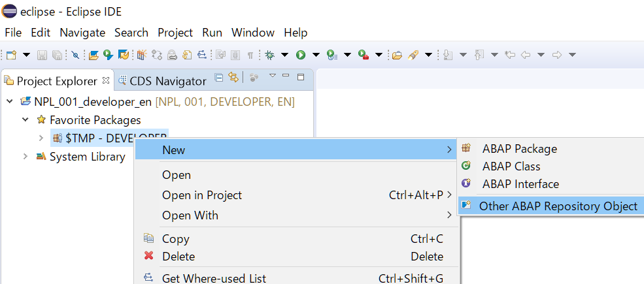Image resolution: width=644 pixels, height=284 pixels.
Task: Open the Forward navigation history dropdown
Action: point(572,55)
